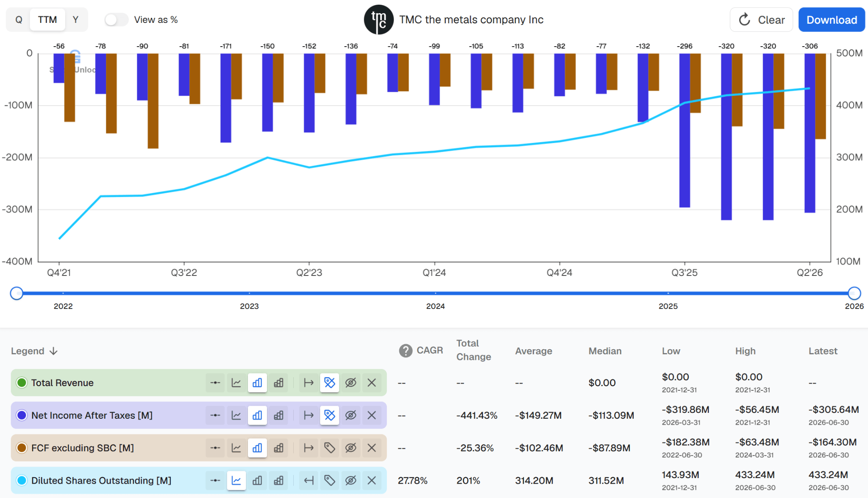The image size is (868, 498).
Task: Click the Total Change column header
Action: 473,350
